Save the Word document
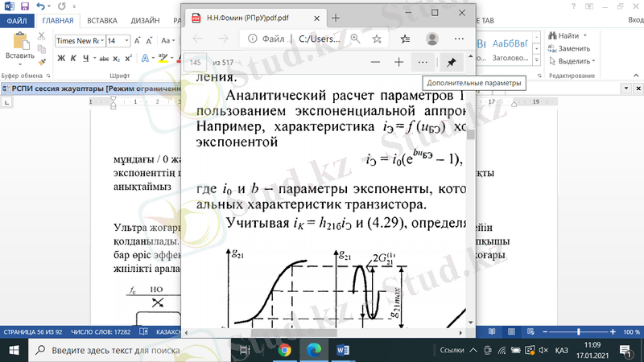Screen dimensions: 644x362 pyautogui.click(x=25, y=6)
